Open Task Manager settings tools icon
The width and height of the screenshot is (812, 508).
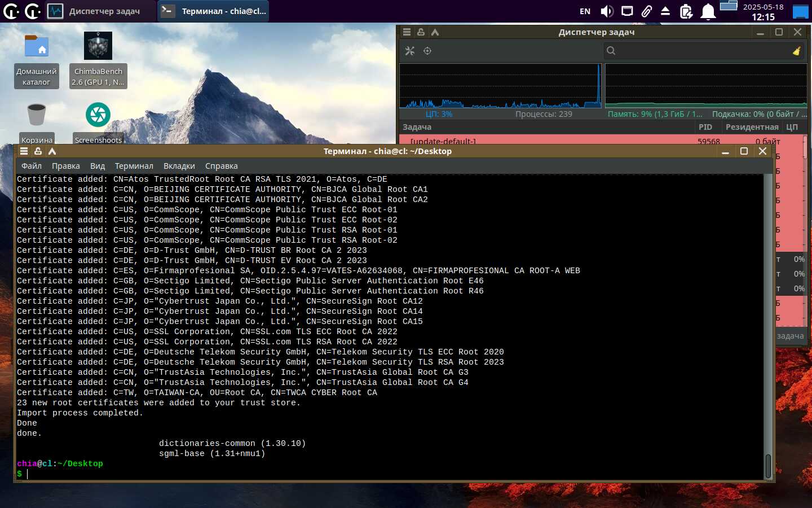tap(410, 51)
